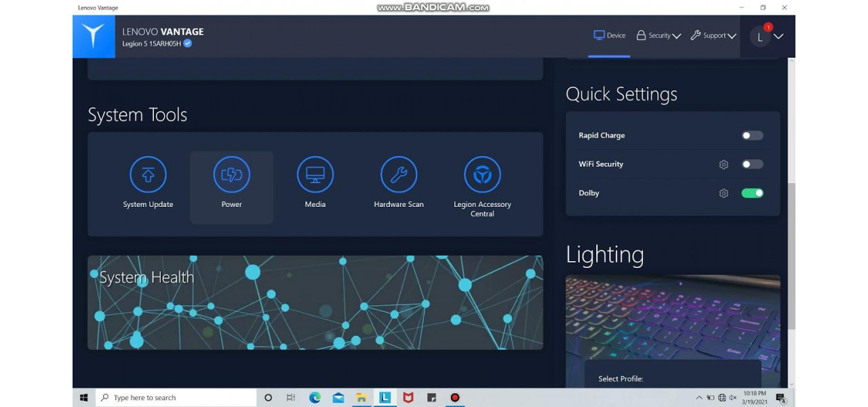Click the verified badge beside Legion 5 15ARH05H

pos(188,43)
